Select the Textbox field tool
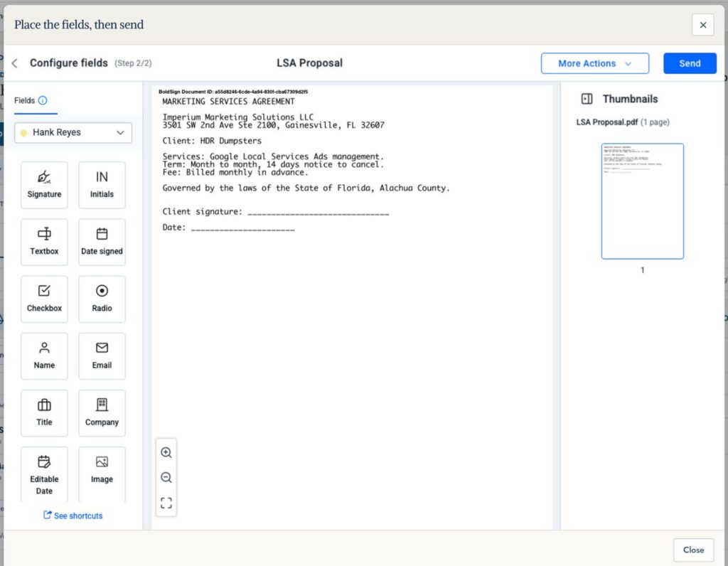Image resolution: width=728 pixels, height=566 pixels. [x=44, y=242]
